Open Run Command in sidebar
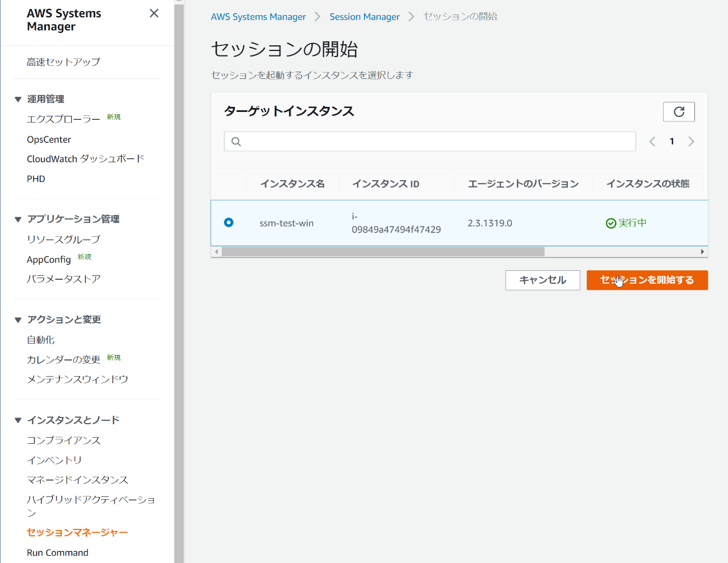The width and height of the screenshot is (728, 563). [58, 552]
